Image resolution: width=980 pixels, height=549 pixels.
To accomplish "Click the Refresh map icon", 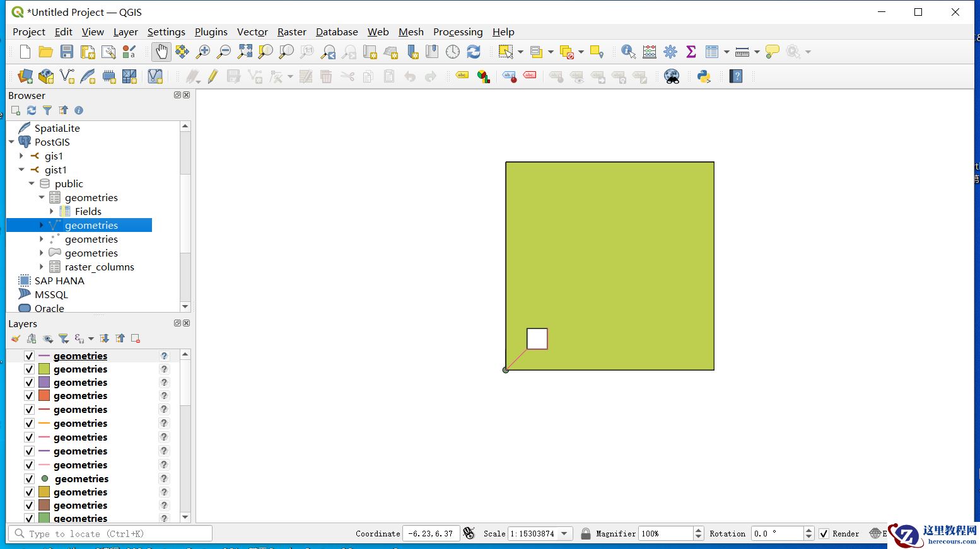I will click(474, 52).
